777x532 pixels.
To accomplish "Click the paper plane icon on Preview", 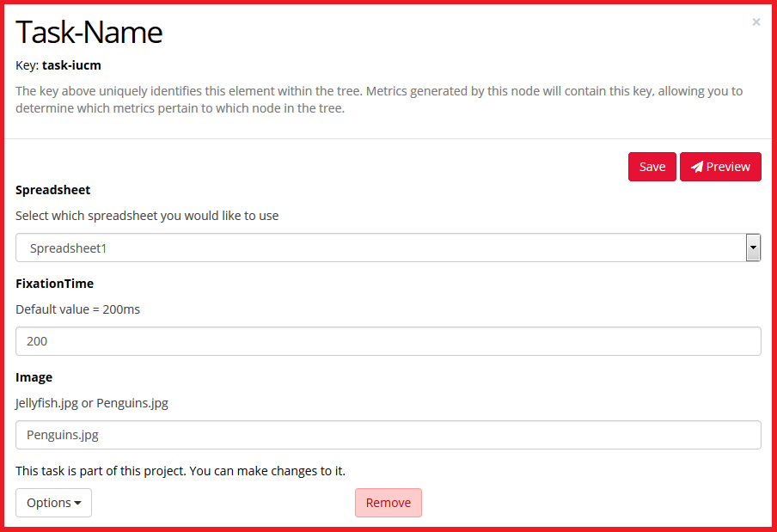I will click(x=696, y=167).
